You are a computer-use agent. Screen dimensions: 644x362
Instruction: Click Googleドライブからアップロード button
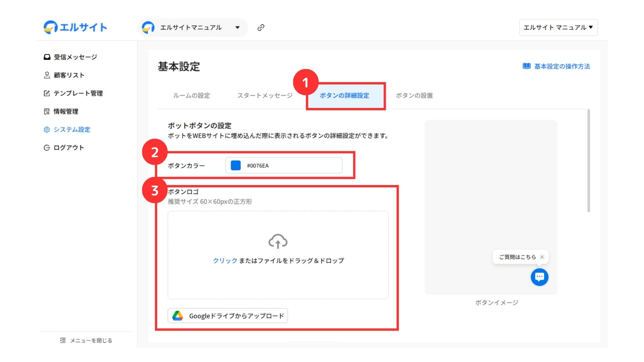click(228, 316)
